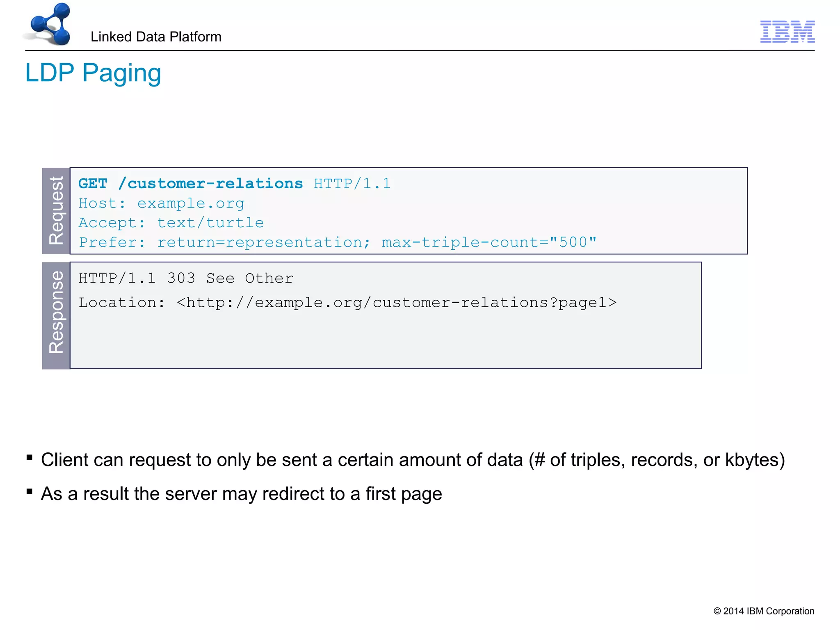Viewport: 840px width, 630px height.
Task: Click the vertical 'Request' label
Action: [x=56, y=211]
